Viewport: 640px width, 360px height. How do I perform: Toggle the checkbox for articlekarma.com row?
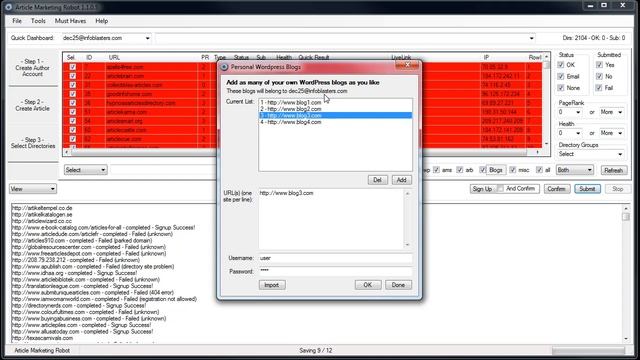pyautogui.click(x=73, y=112)
